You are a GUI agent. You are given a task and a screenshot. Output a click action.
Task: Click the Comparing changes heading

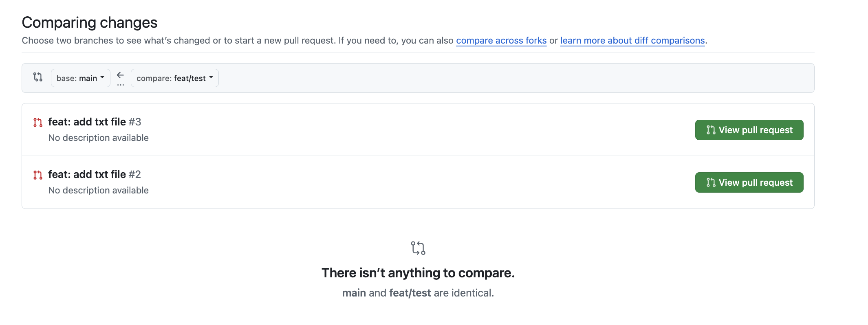(90, 22)
